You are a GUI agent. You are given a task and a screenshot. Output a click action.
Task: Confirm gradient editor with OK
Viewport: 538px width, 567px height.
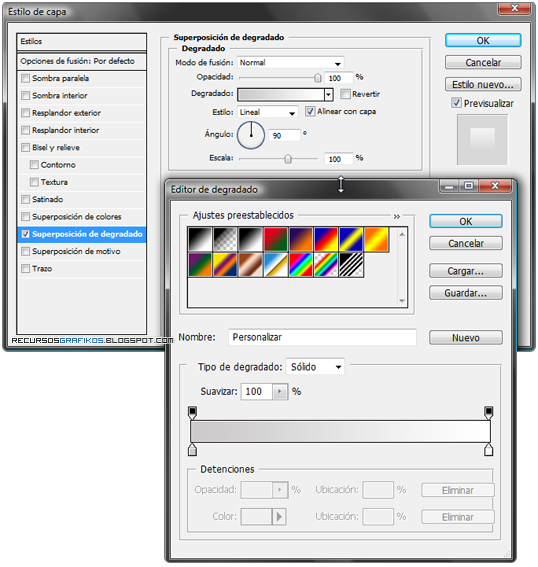point(466,221)
